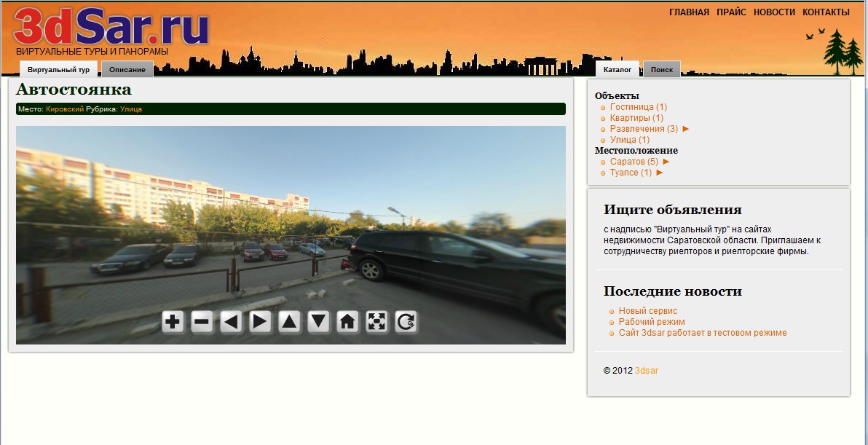Switch to the Описание tab
This screenshot has width=868, height=445.
(x=127, y=70)
